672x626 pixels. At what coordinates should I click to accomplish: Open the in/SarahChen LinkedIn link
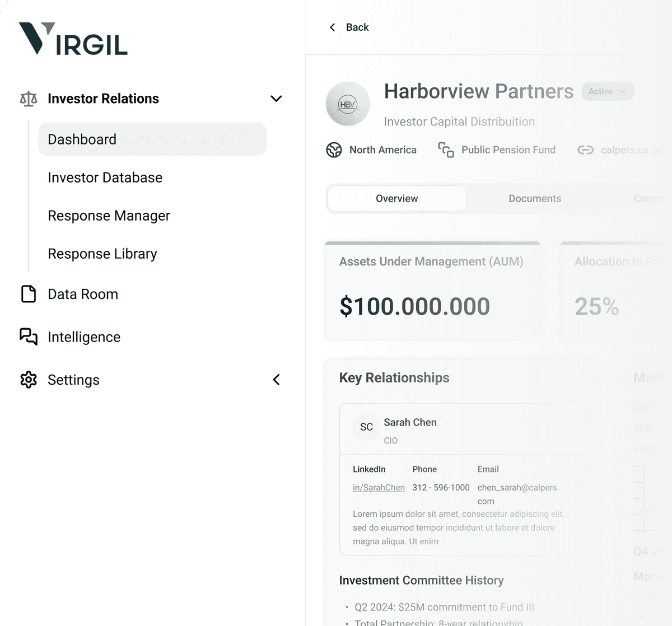(379, 488)
